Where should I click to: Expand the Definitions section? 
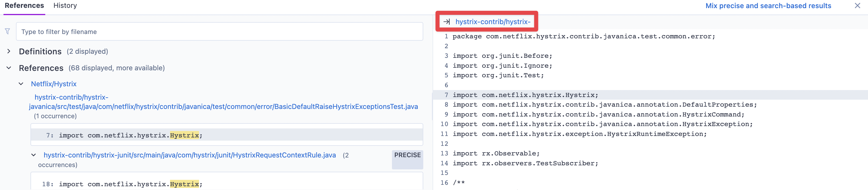[9, 51]
